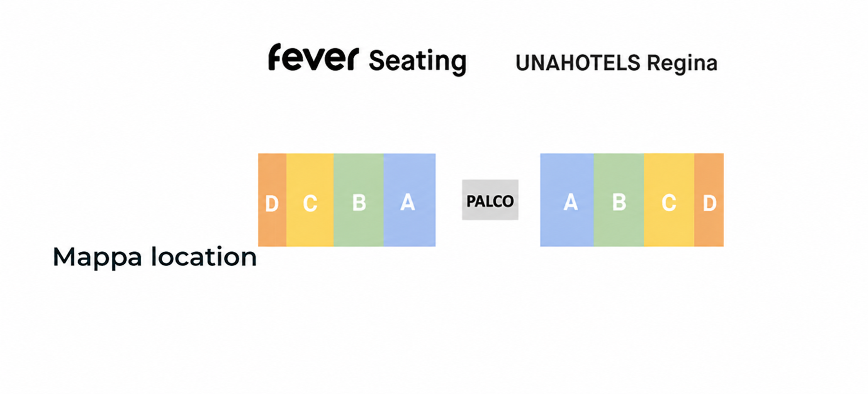Click white letter A right of PALCO
The width and height of the screenshot is (868, 394).
[571, 202]
